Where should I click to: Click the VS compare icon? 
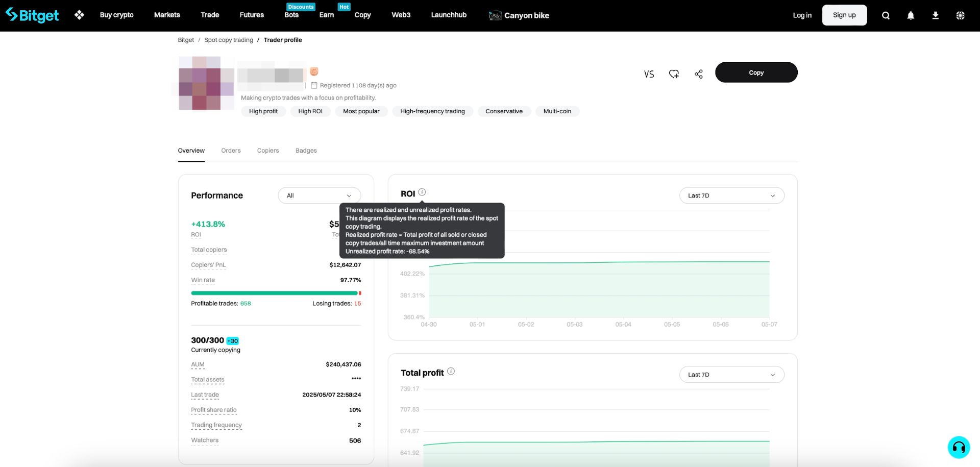coord(649,74)
